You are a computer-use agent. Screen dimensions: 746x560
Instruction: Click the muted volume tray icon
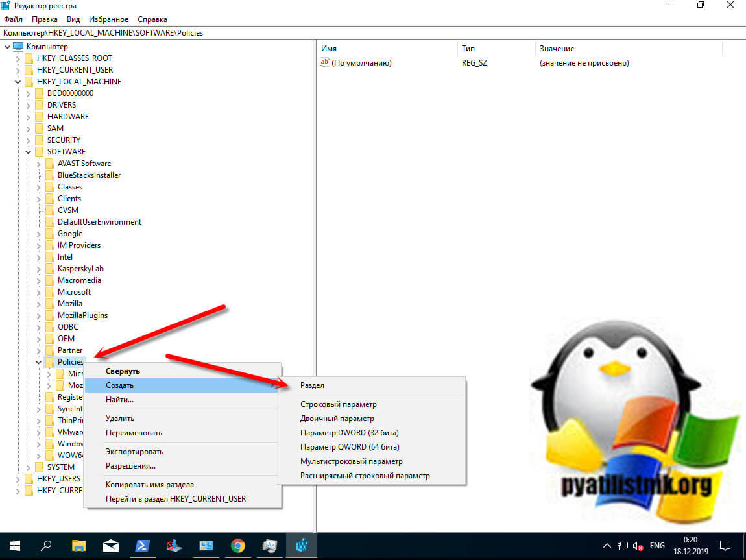[638, 546]
